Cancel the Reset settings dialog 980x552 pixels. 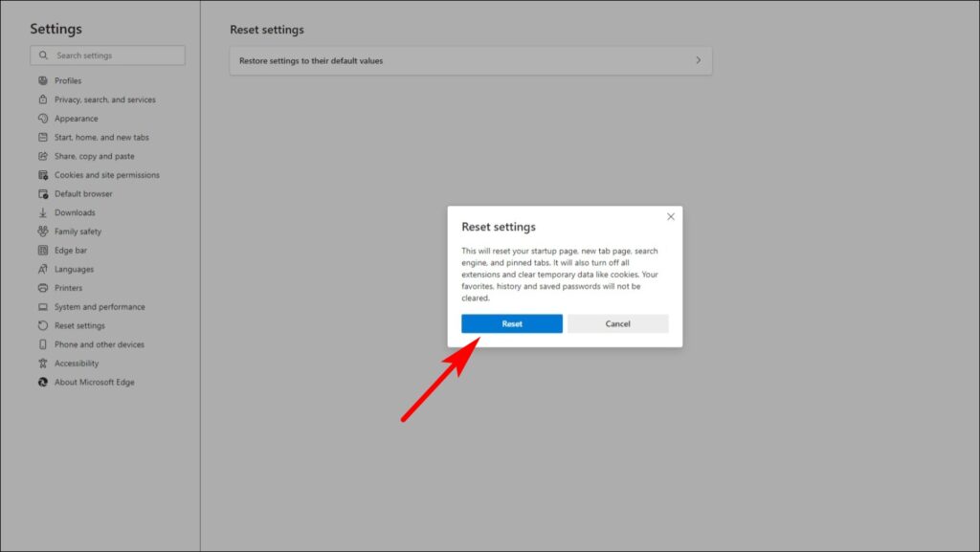point(617,323)
